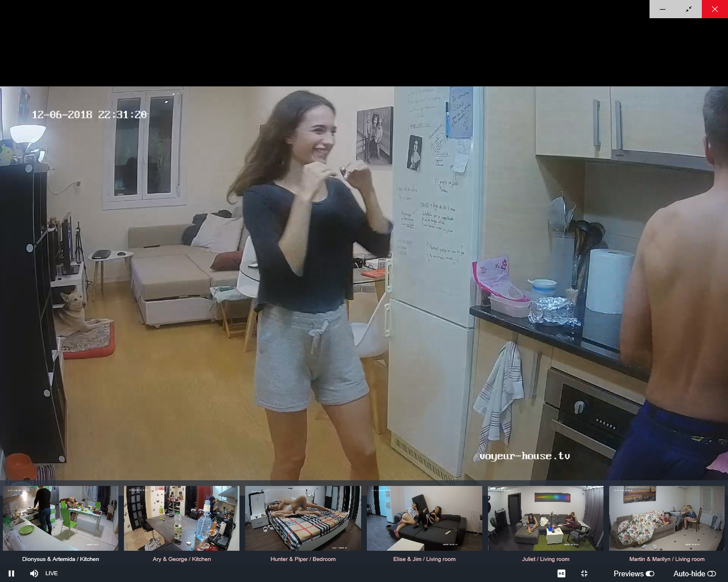Exit fullscreen using the collapse icon
Image resolution: width=728 pixels, height=582 pixels.
point(584,573)
